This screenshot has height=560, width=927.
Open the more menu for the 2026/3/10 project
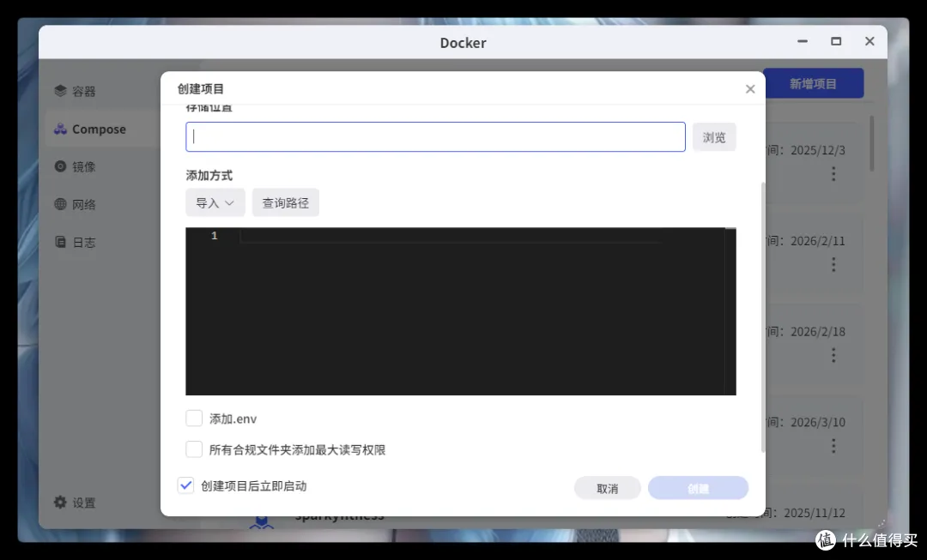point(833,446)
